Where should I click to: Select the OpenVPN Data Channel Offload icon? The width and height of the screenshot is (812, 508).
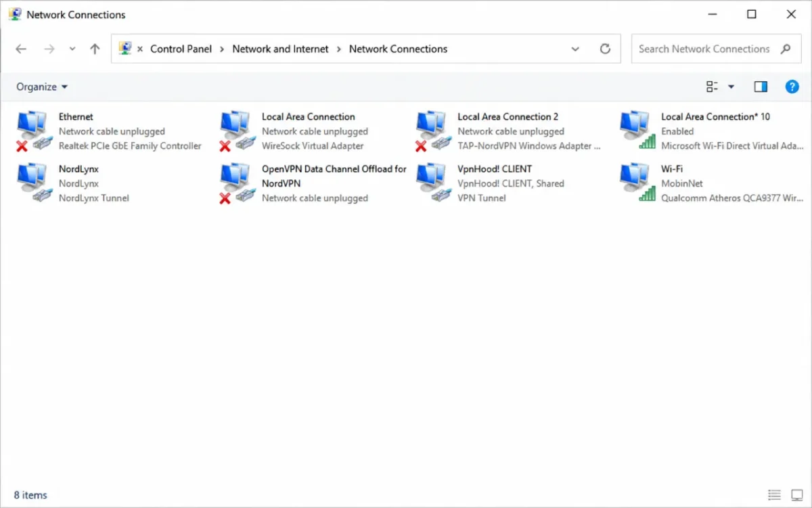238,183
